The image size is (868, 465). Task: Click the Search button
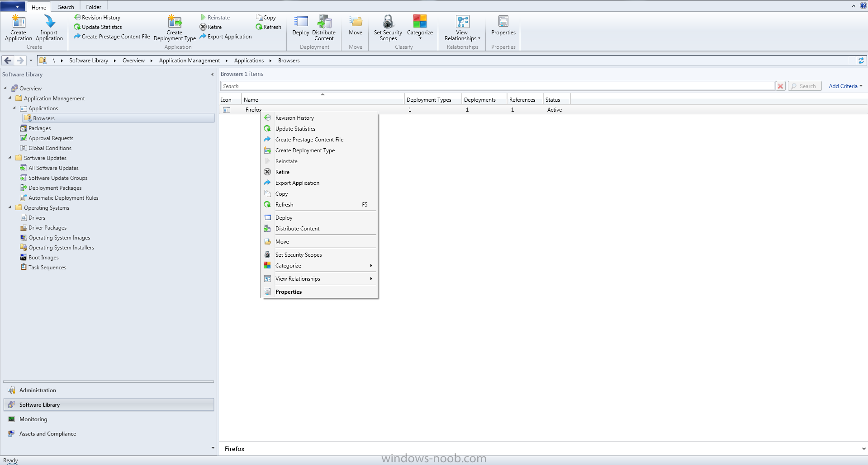[805, 86]
